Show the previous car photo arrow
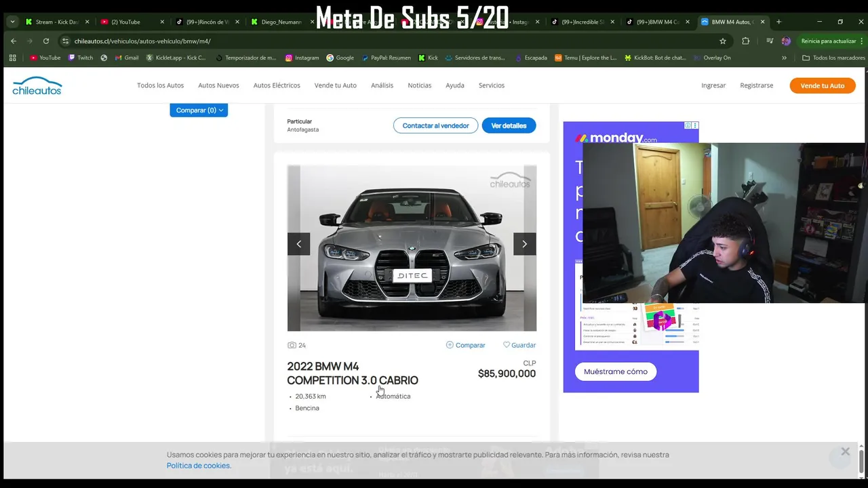Screen dimensions: 868x488 pos(298,244)
